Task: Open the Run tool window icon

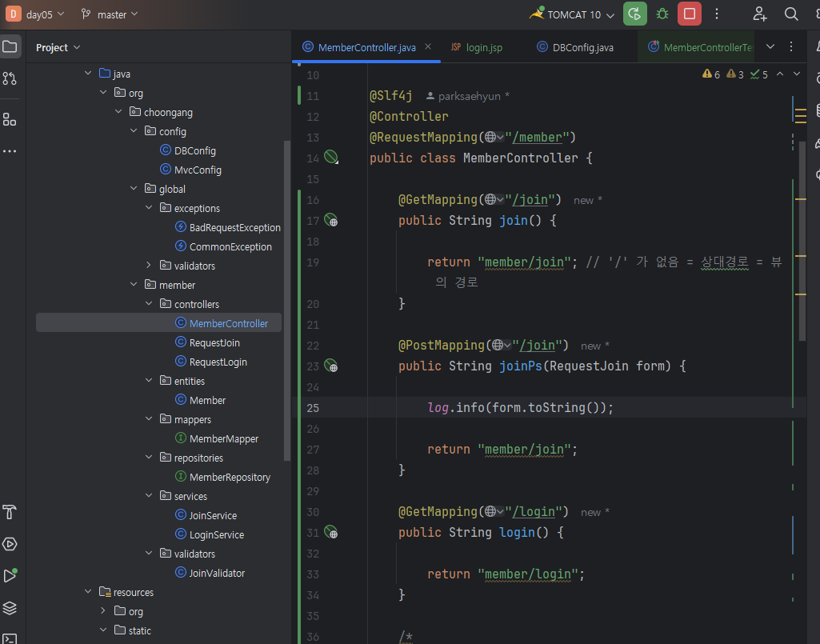Action: click(10, 575)
